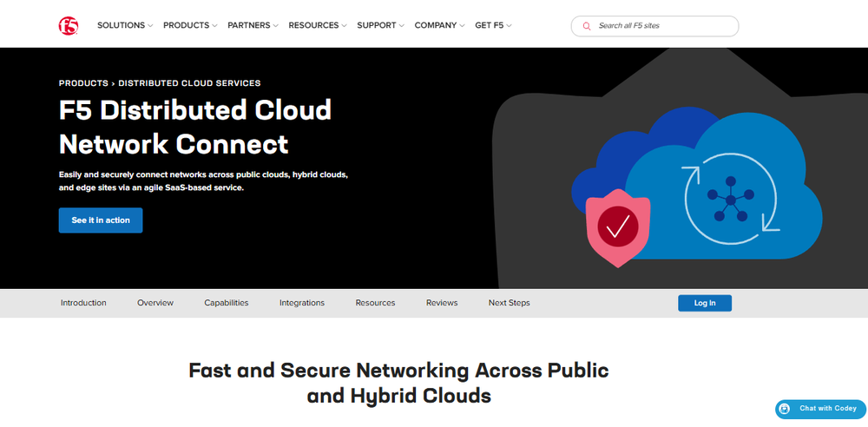Jump to the Introduction section

pyautogui.click(x=83, y=303)
